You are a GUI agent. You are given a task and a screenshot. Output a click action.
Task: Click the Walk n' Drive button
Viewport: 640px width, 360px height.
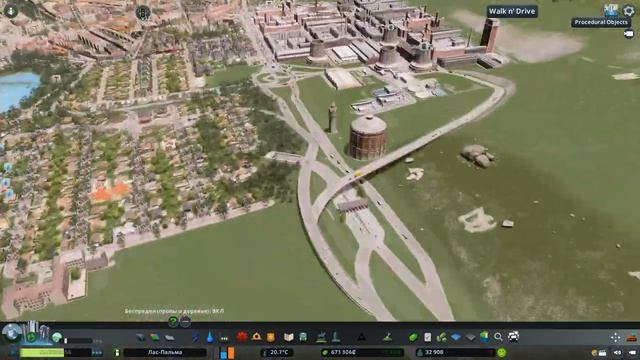512,11
